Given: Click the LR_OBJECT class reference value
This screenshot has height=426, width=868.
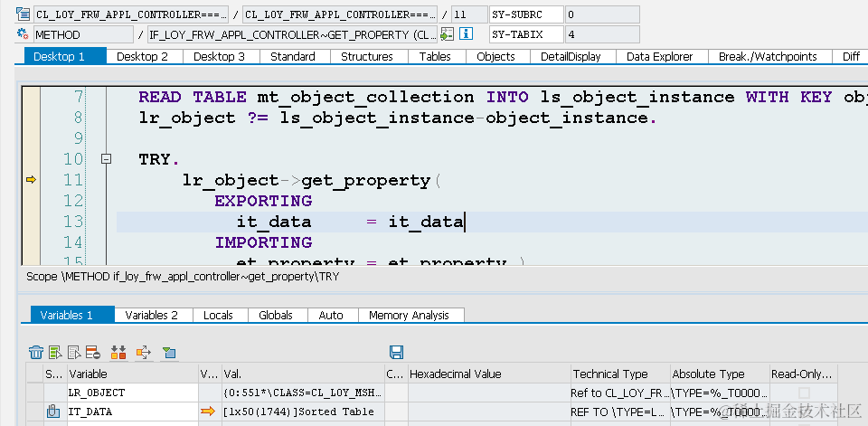Looking at the screenshot, I should click(303, 393).
